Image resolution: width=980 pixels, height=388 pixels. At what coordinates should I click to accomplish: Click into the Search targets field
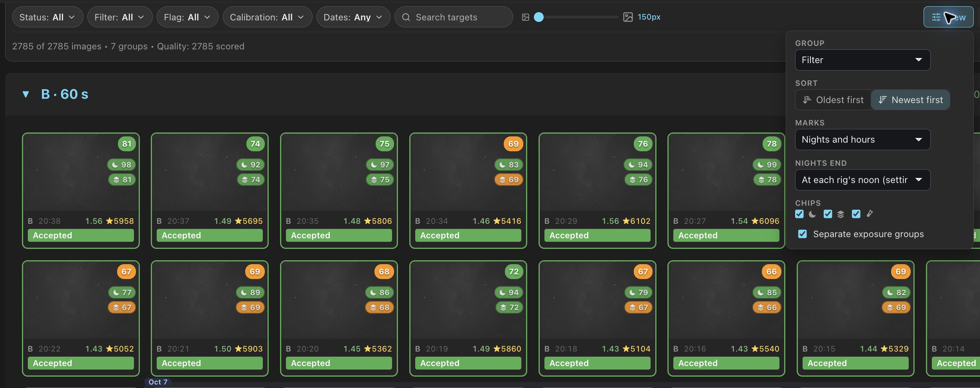pyautogui.click(x=454, y=17)
